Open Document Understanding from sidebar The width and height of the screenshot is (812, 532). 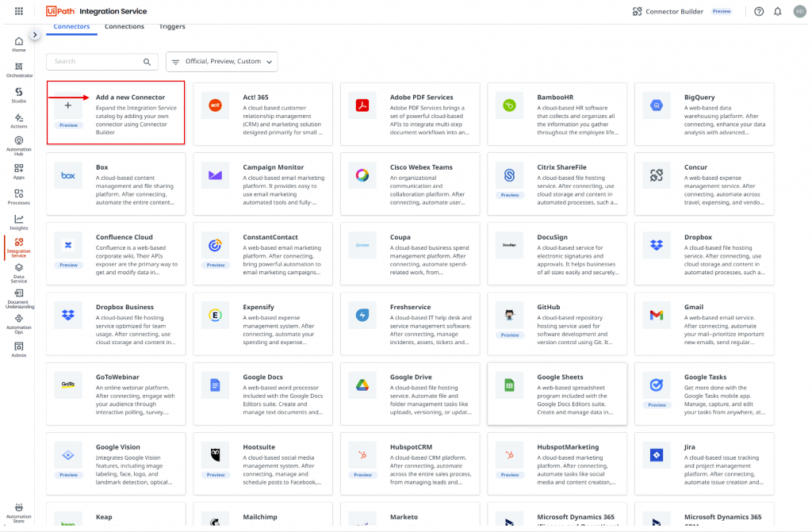pyautogui.click(x=19, y=299)
